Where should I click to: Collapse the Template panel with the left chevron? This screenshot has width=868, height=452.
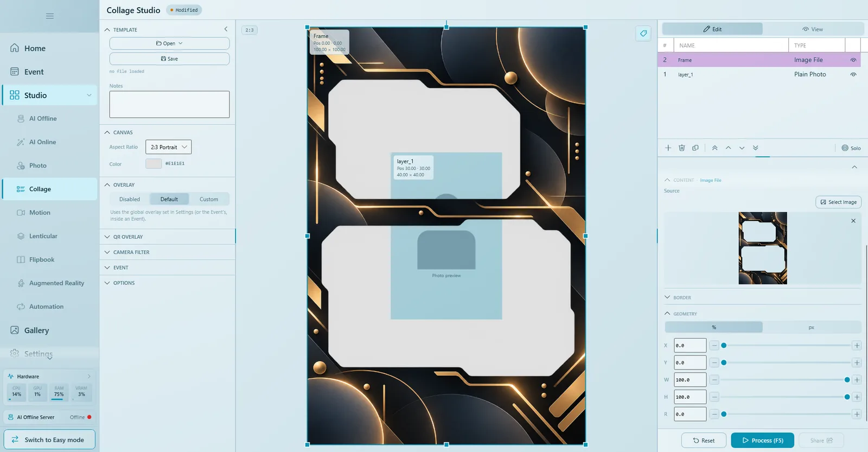coord(226,29)
